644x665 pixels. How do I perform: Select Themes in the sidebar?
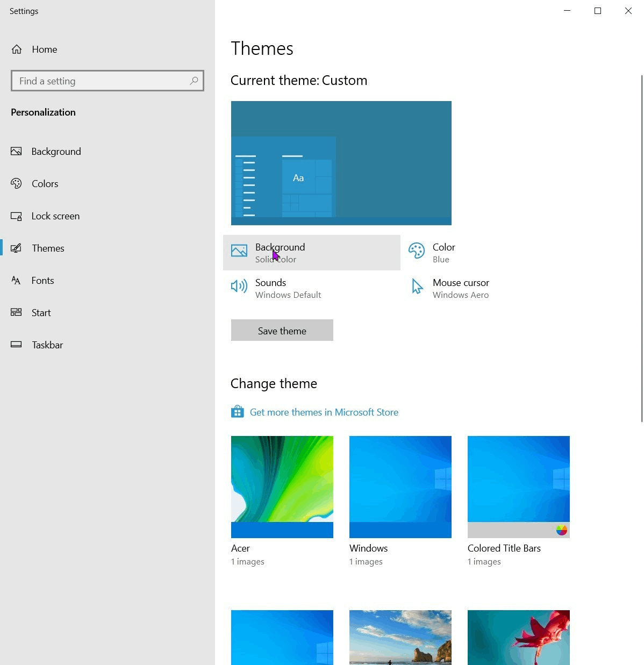(108, 248)
